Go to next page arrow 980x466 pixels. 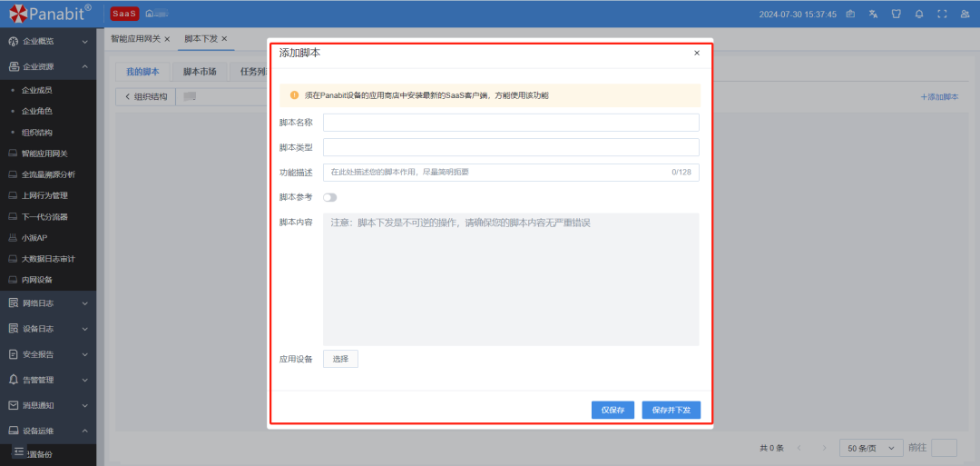point(825,448)
